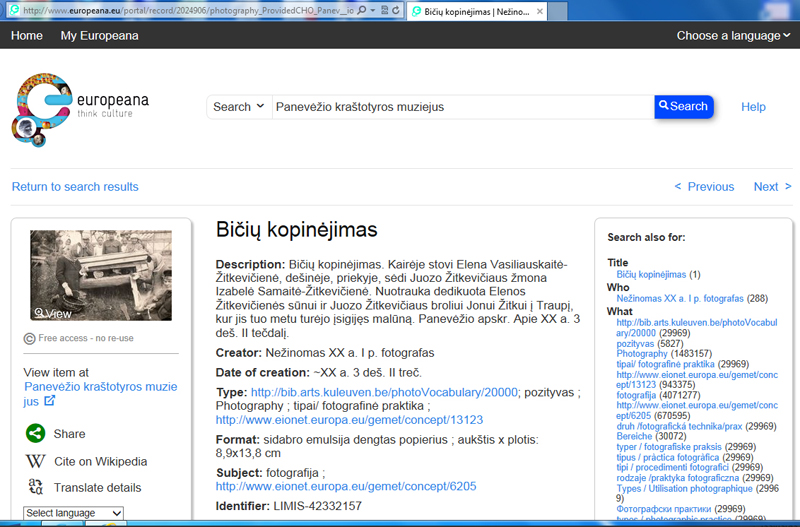Click the magnifier View icon on photo
Viewport: 800px width, 527px height.
coord(40,313)
